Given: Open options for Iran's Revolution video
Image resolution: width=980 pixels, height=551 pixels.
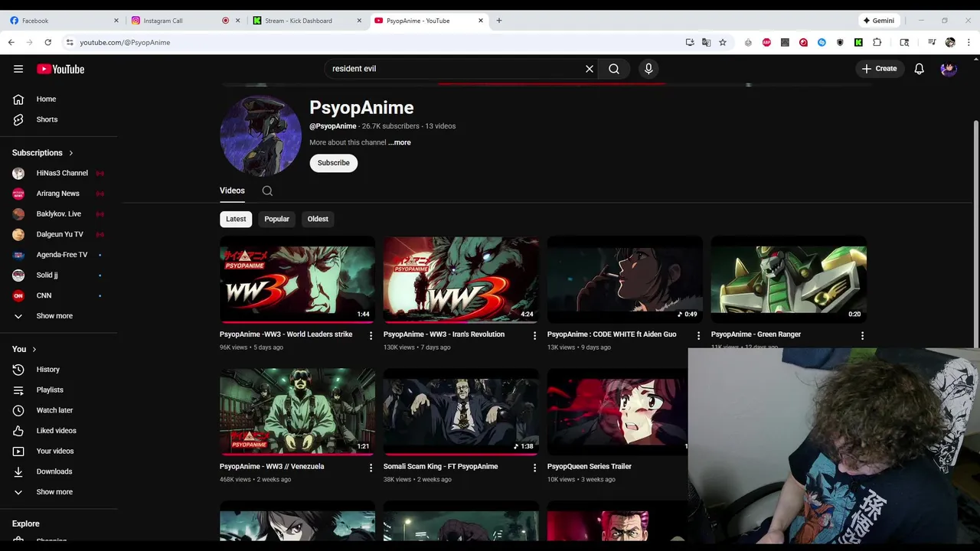Looking at the screenshot, I should coord(534,336).
